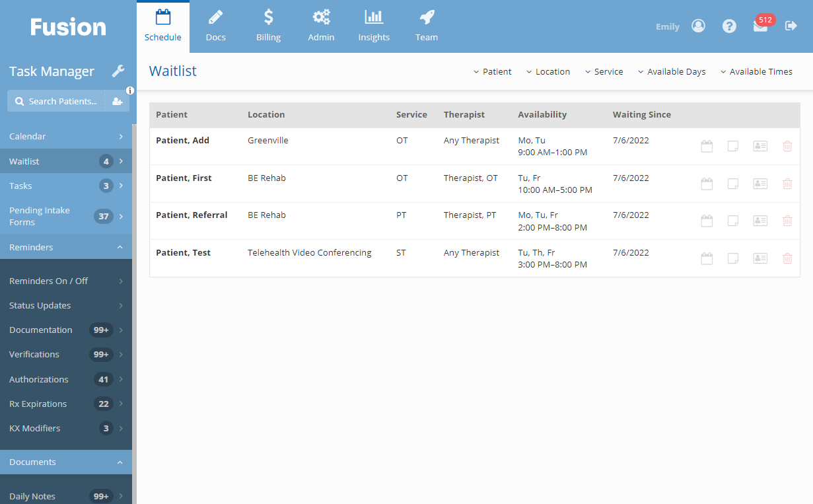Delete Patient, Referral from the waitlist
The width and height of the screenshot is (813, 504).
coord(787,221)
